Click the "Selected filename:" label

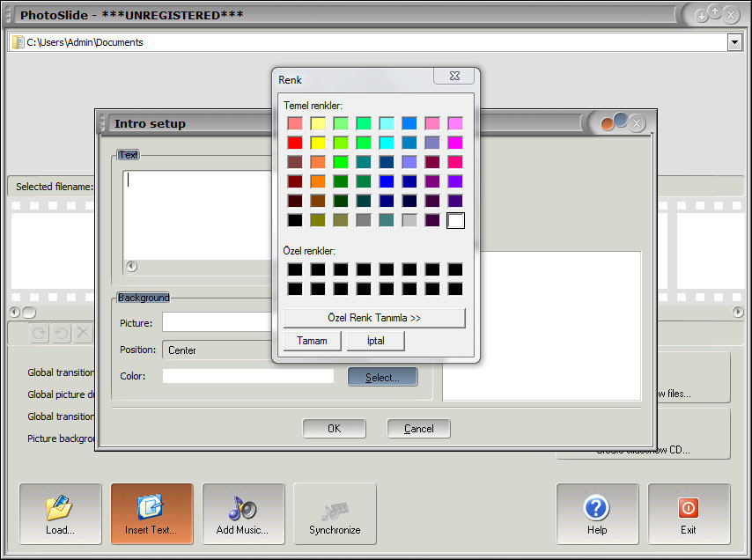tap(55, 187)
